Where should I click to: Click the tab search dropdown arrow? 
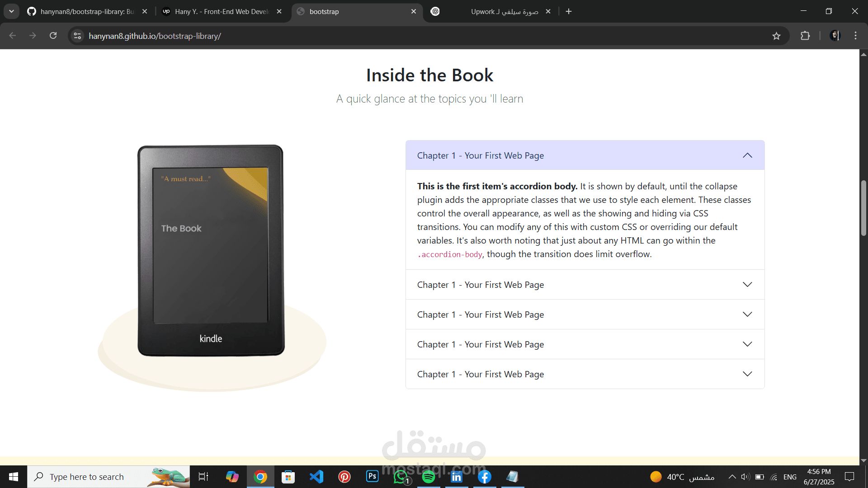point(11,11)
